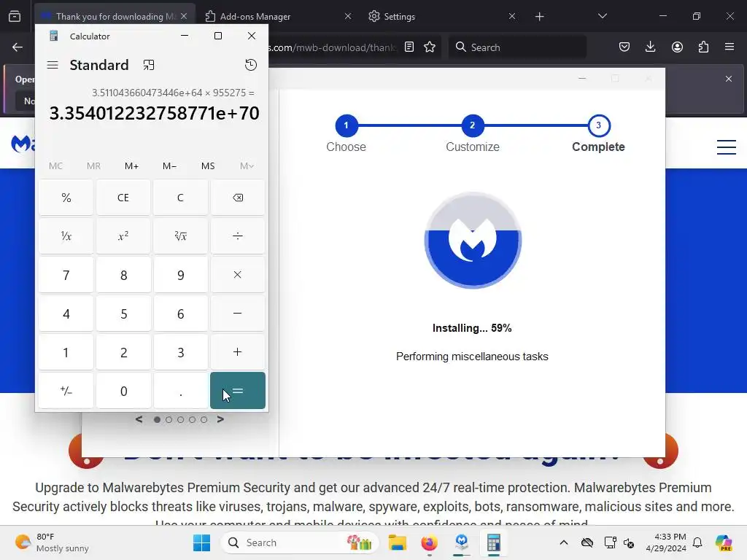The width and height of the screenshot is (747, 560).
Task: Show previous slide in installer carousel
Action: [139, 419]
